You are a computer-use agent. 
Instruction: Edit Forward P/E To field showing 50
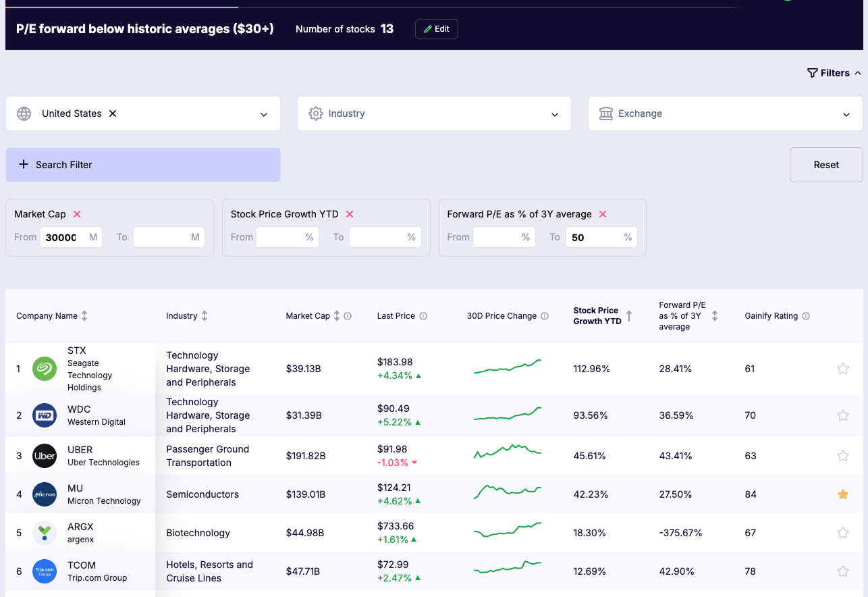tap(601, 237)
